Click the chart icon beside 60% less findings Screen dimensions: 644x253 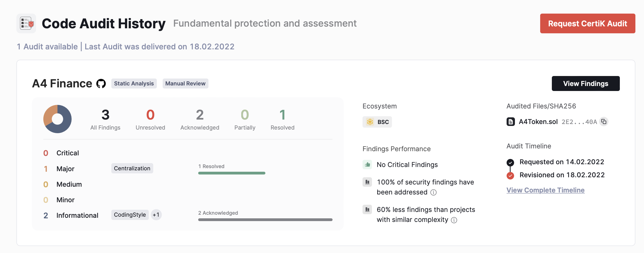pyautogui.click(x=367, y=209)
